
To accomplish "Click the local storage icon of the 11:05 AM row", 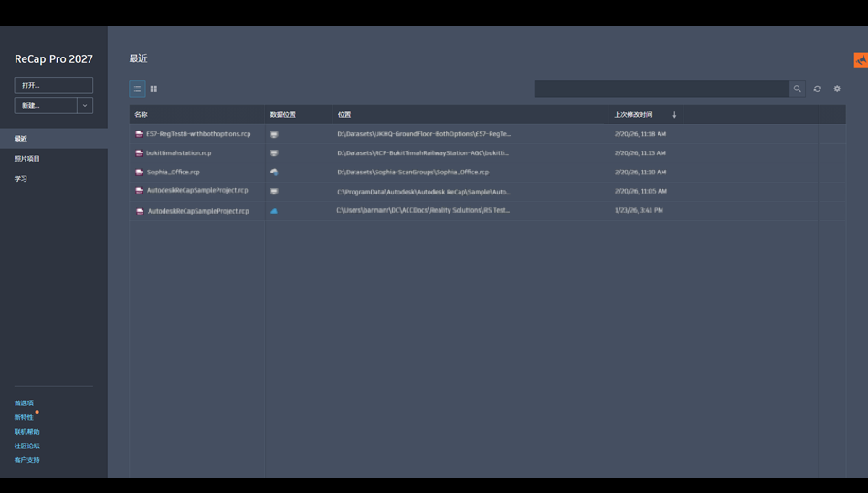I will point(274,192).
